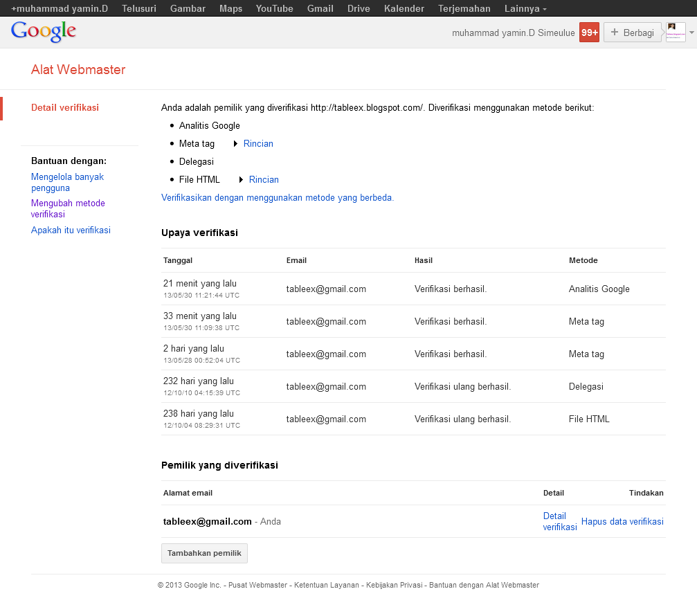
Task: Open Kebijakan Privasi footer link
Action: tap(395, 585)
